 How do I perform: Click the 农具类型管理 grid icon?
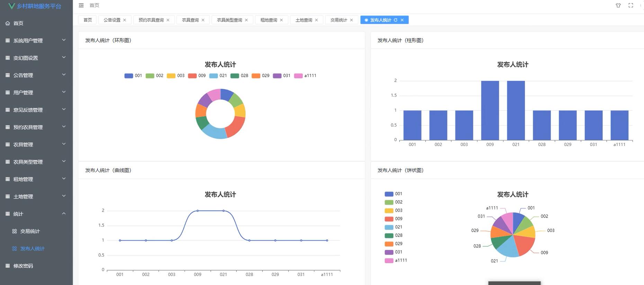click(x=8, y=162)
